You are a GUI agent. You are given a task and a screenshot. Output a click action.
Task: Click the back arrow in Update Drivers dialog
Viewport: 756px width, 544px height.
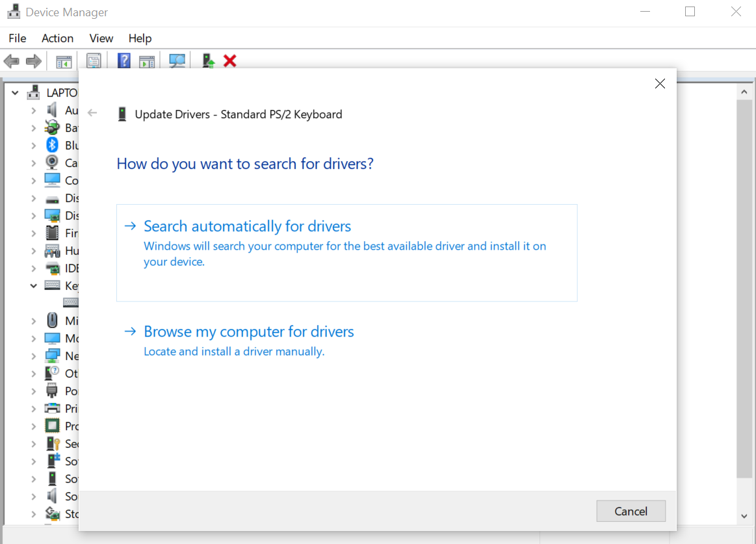92,113
